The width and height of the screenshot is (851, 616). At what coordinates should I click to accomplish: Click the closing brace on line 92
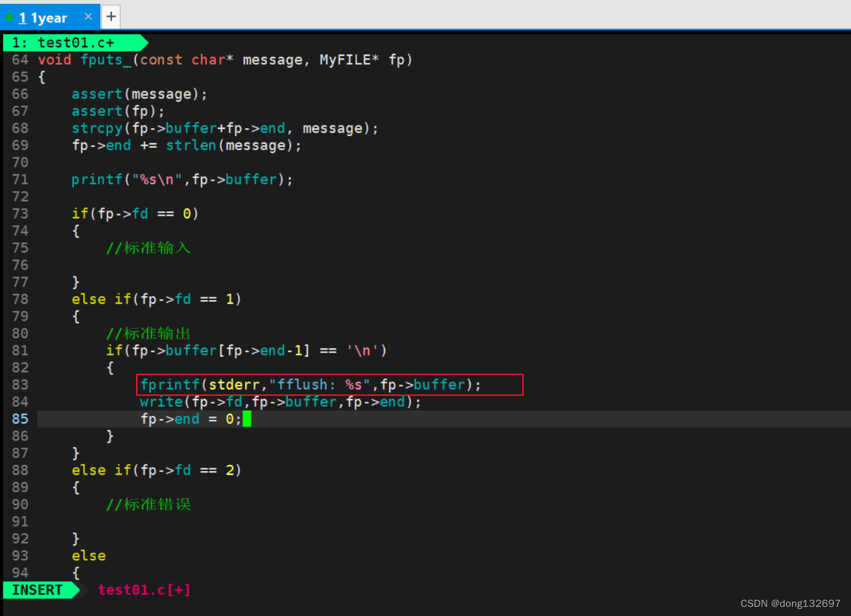click(x=76, y=538)
